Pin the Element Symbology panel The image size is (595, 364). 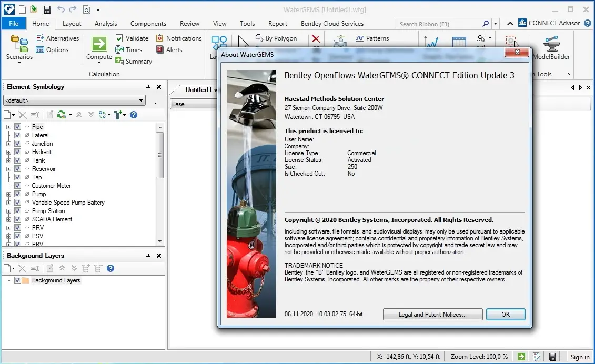pos(148,87)
